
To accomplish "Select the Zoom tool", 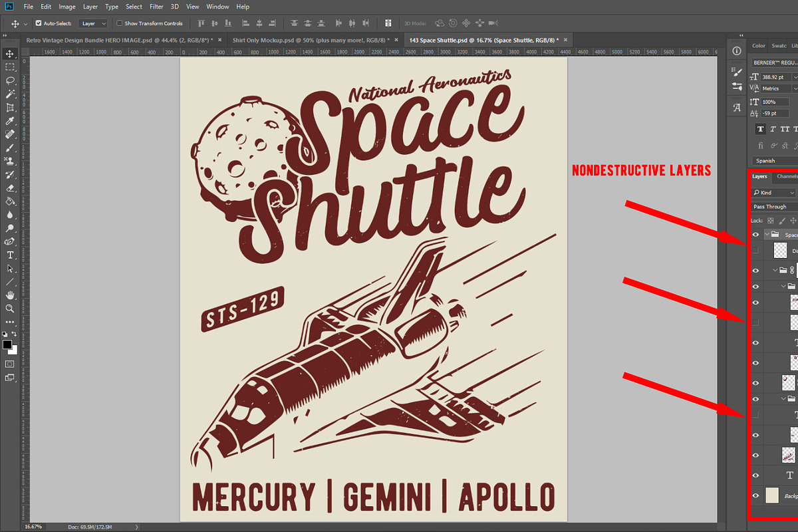I will tap(10, 309).
